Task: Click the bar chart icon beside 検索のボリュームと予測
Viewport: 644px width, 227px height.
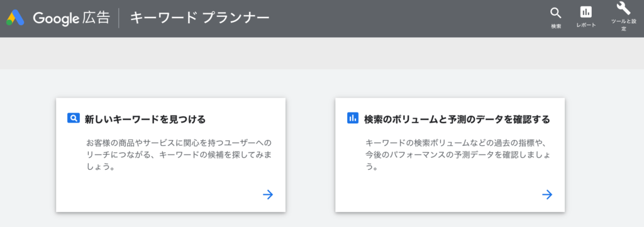Action: click(x=352, y=118)
